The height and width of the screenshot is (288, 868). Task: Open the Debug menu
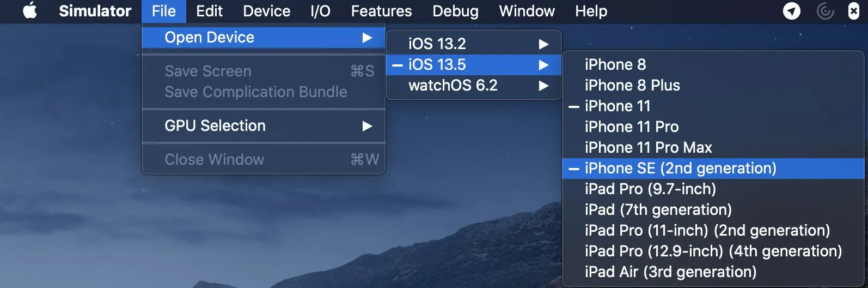pos(455,11)
